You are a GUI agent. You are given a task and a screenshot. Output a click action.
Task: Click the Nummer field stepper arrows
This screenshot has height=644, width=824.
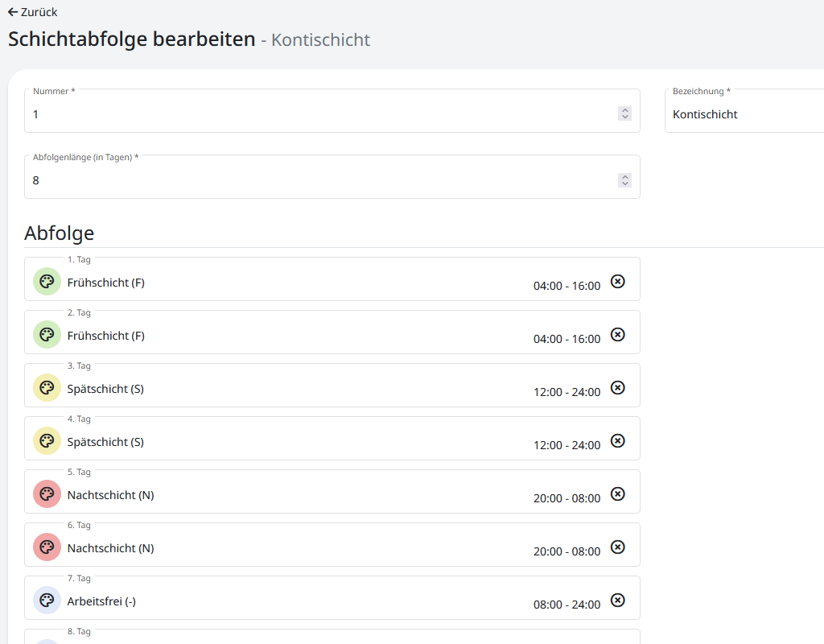(624, 114)
